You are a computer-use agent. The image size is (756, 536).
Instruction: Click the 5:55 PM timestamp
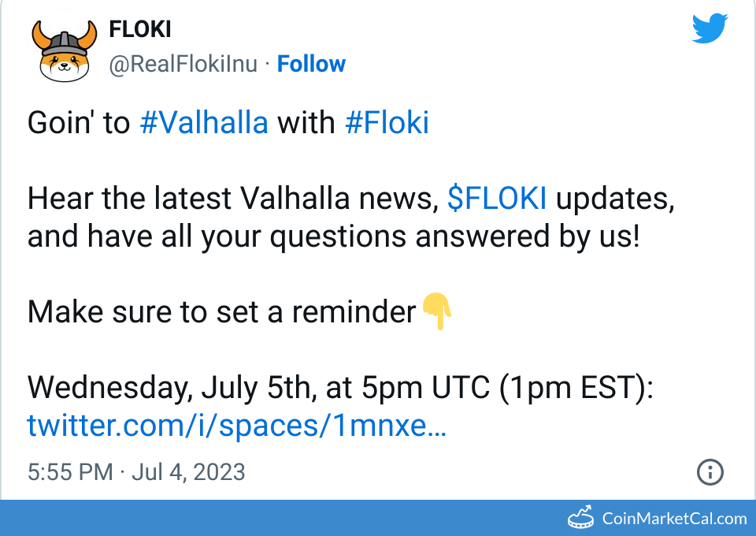70,472
